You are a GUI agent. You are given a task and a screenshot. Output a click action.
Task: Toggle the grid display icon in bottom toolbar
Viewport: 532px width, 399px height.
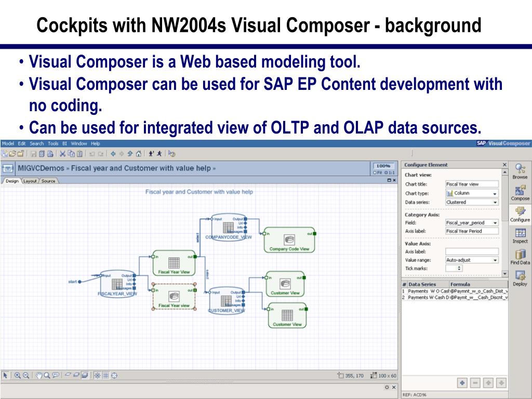click(x=106, y=375)
